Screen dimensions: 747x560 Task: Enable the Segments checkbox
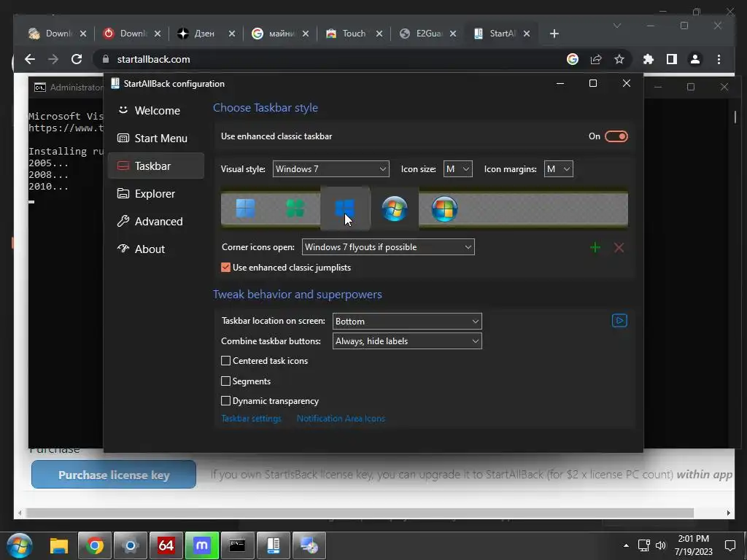click(226, 381)
